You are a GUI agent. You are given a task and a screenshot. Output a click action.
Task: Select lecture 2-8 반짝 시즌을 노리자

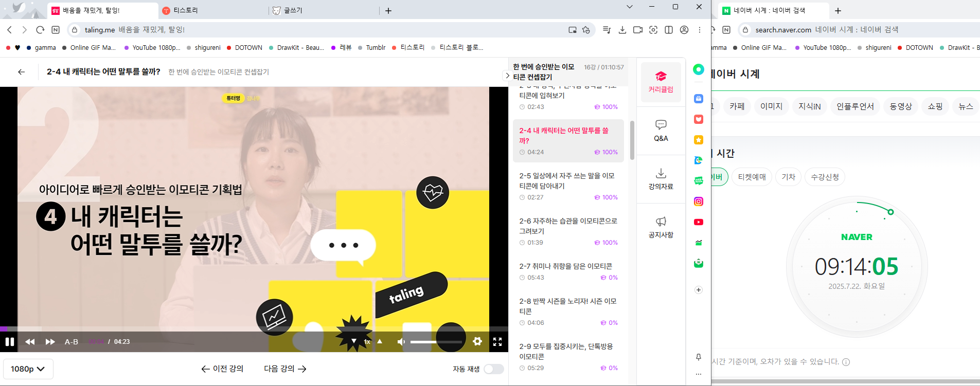click(x=568, y=311)
